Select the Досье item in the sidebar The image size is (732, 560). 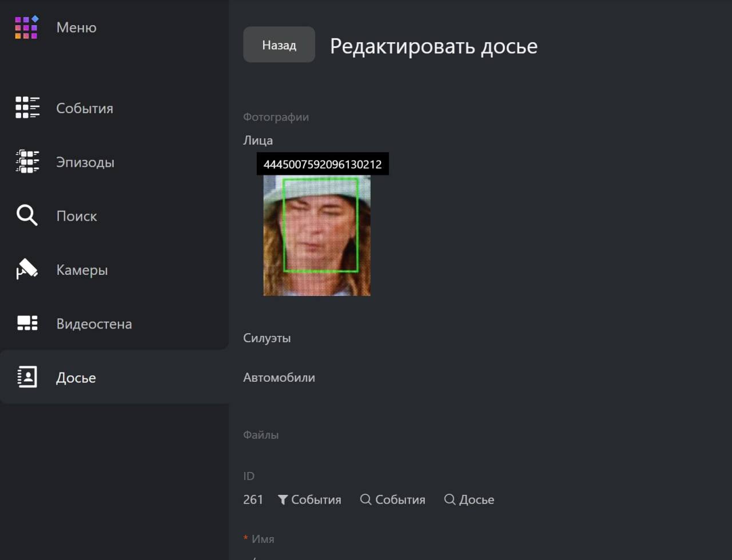pyautogui.click(x=75, y=378)
